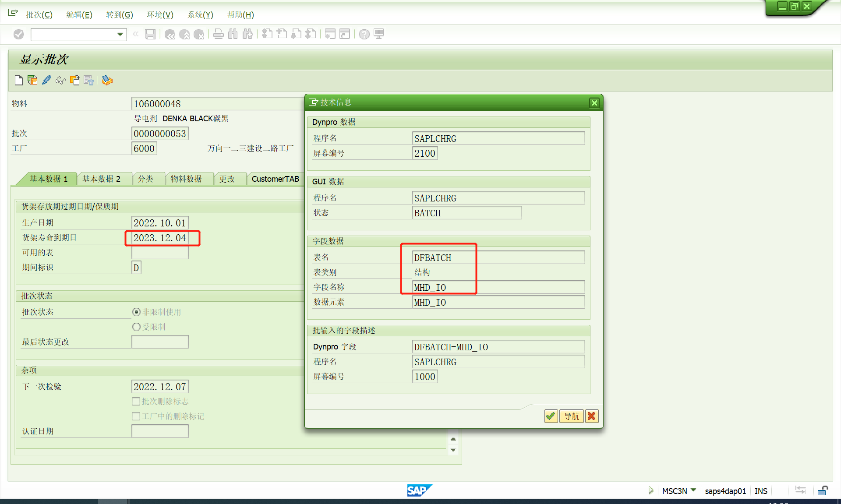Collapse command field with double-chevron icon

[x=136, y=34]
